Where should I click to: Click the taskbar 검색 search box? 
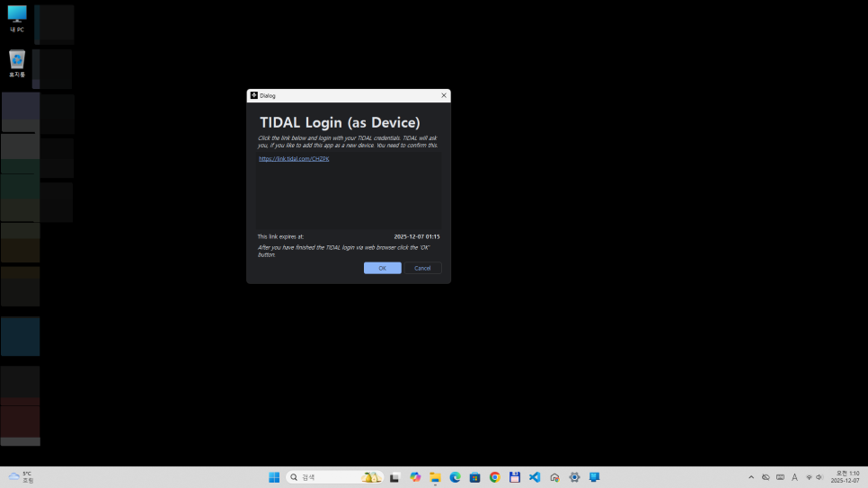click(334, 477)
